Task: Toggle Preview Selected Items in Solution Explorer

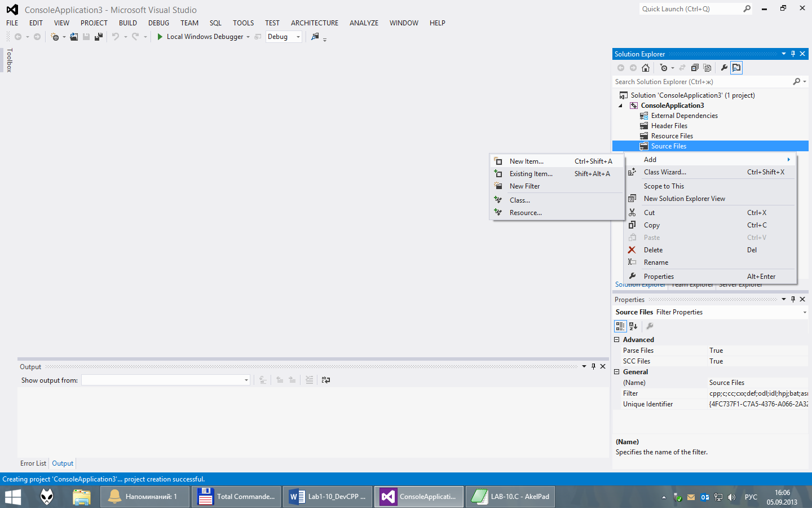Action: click(736, 68)
